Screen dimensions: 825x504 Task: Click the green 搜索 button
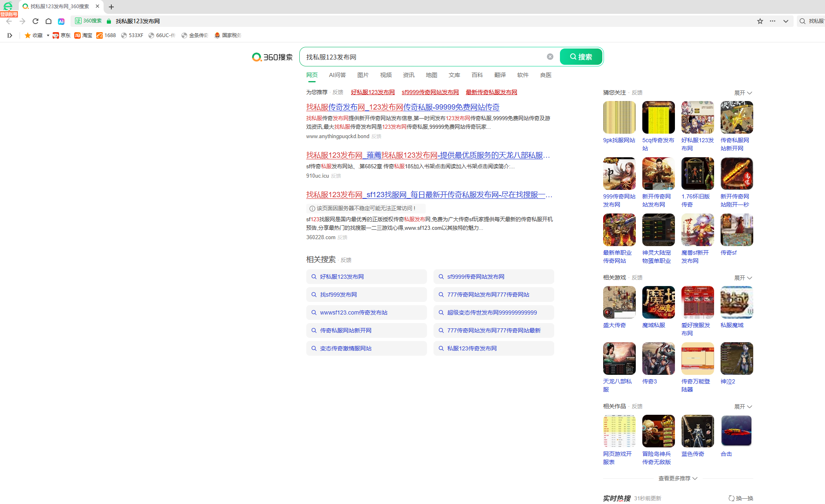(x=581, y=57)
